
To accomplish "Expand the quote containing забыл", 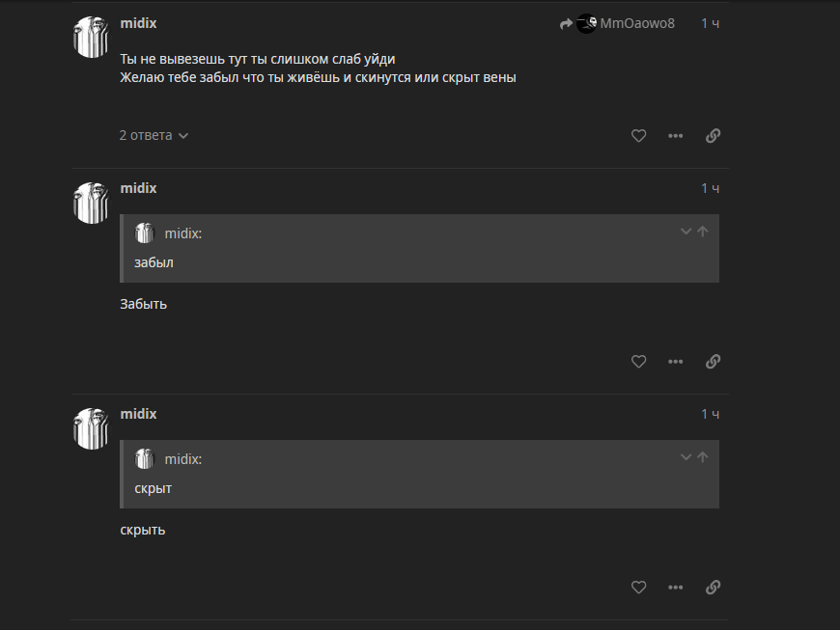I will point(686,232).
